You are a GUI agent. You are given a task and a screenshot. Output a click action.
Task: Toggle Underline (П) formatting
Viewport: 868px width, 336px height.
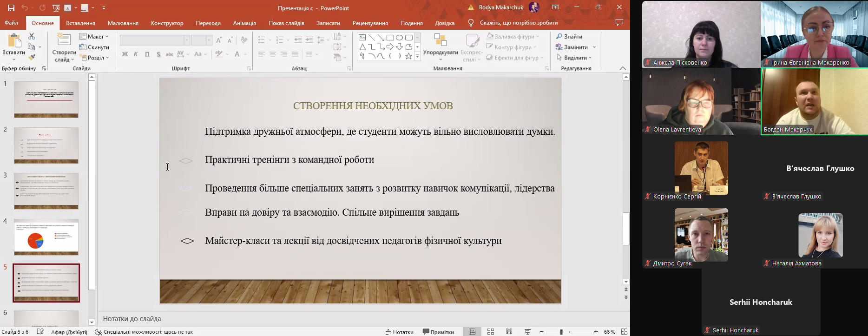coord(147,54)
